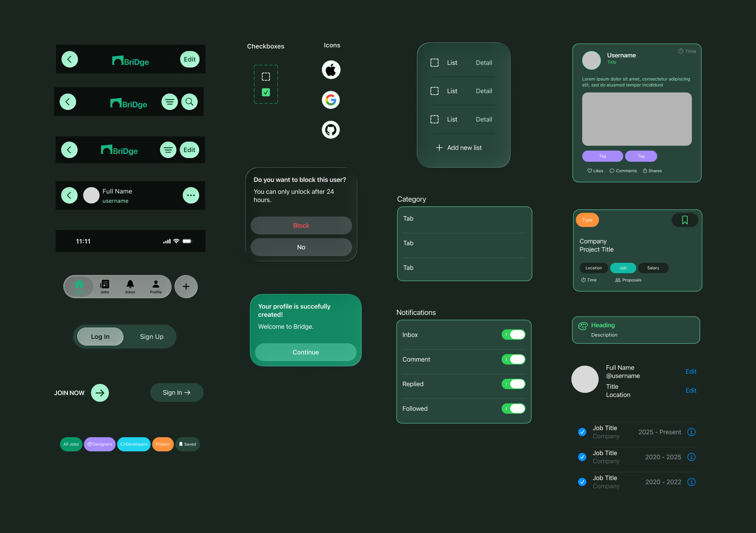Click the info icon next to 2025 - Present

[691, 432]
